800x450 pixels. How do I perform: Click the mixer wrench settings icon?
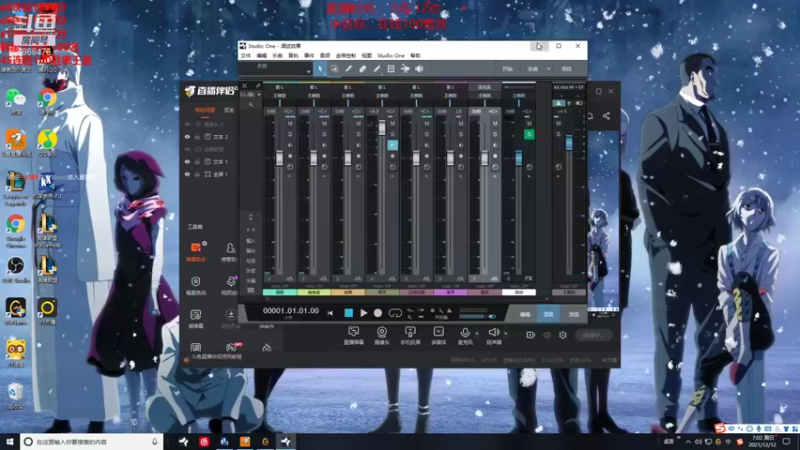tap(251, 105)
